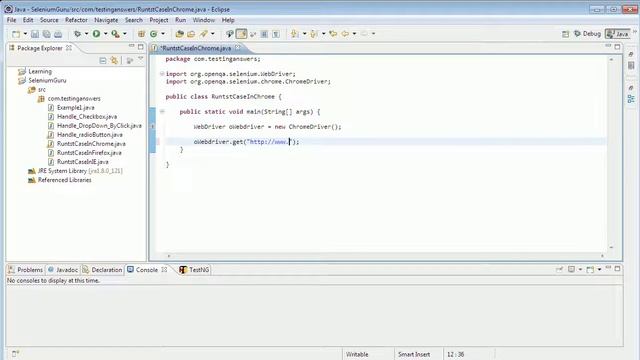Open the Search menu
The height and width of the screenshot is (360, 640).
pyautogui.click(x=134, y=20)
